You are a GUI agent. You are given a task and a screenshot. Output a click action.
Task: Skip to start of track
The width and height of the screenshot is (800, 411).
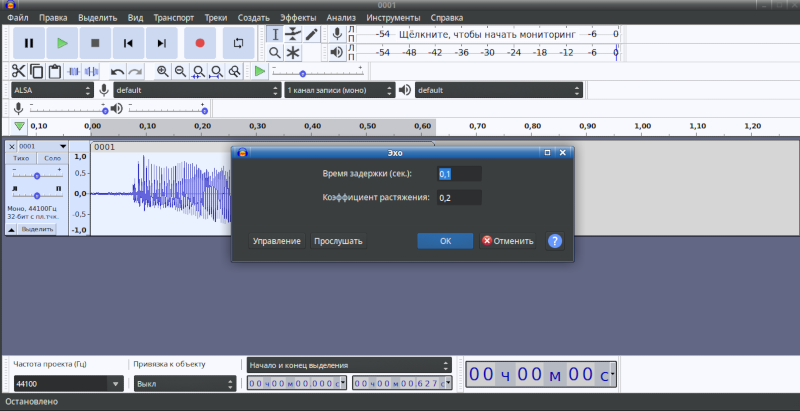coord(128,43)
